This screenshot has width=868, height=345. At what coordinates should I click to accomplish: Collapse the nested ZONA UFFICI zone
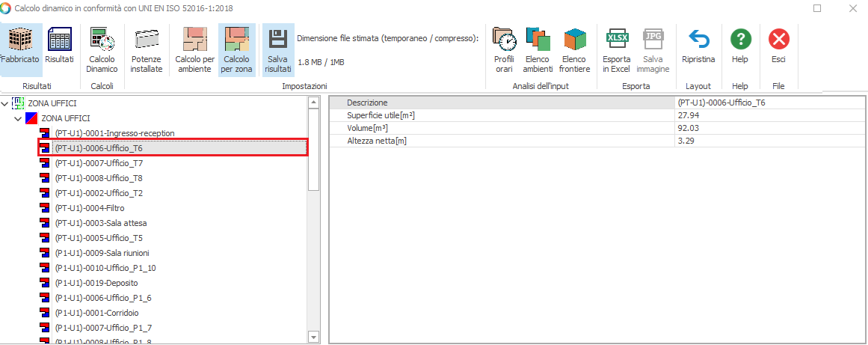pyautogui.click(x=19, y=118)
